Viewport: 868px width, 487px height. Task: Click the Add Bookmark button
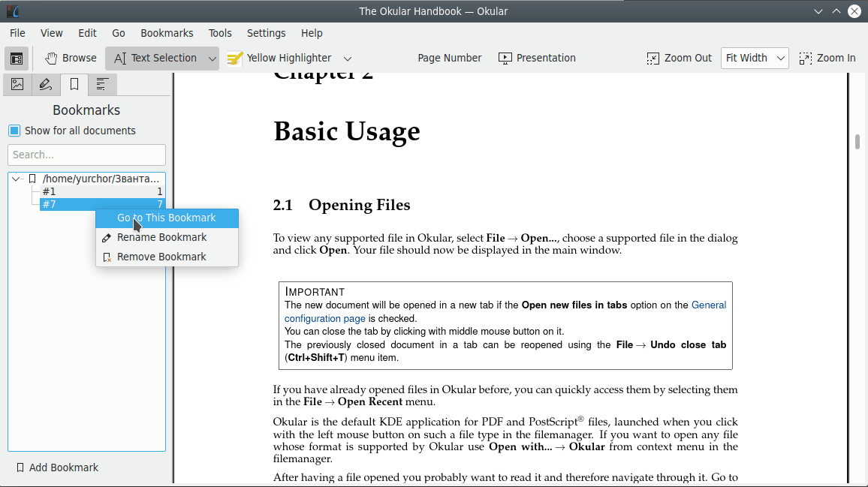[58, 467]
